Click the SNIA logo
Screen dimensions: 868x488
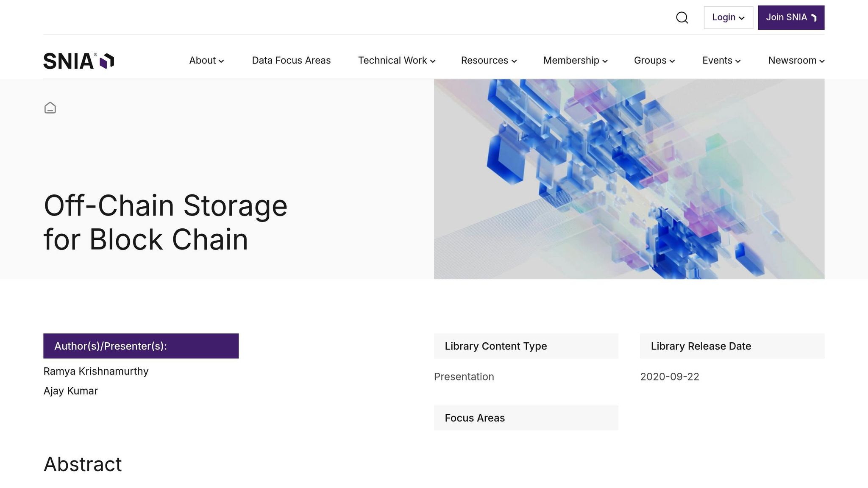pos(79,61)
